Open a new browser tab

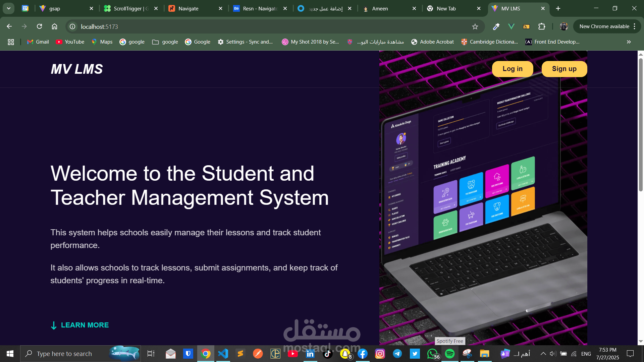click(558, 8)
